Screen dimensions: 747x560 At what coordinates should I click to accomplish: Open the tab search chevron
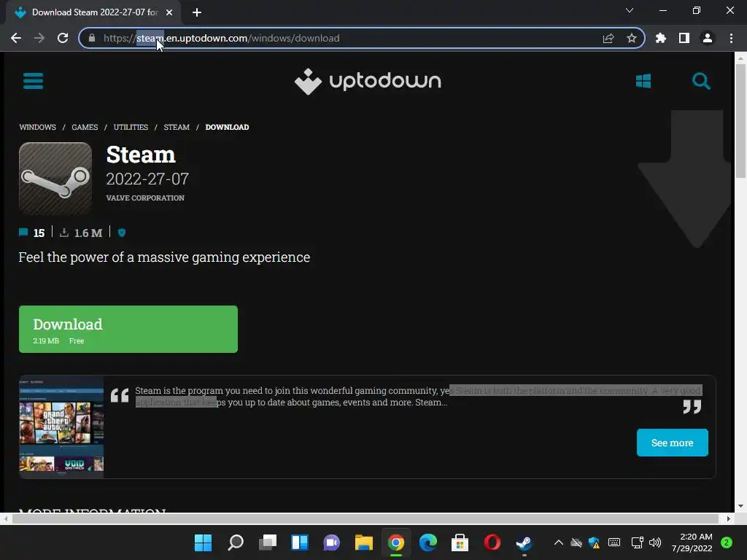click(x=630, y=10)
